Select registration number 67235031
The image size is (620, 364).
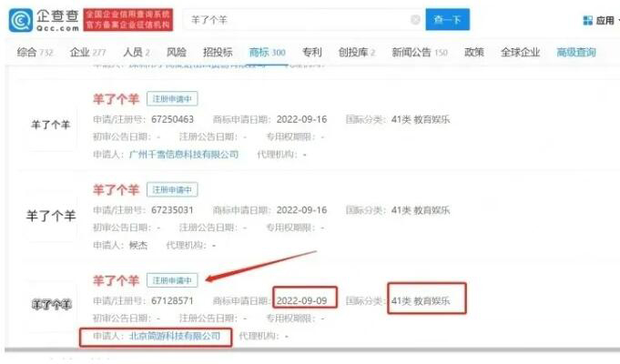[172, 210]
